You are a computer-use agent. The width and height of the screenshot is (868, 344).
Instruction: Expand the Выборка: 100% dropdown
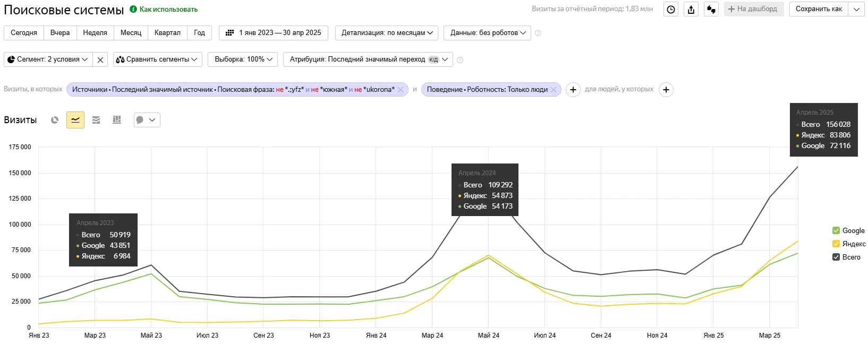pyautogui.click(x=243, y=59)
